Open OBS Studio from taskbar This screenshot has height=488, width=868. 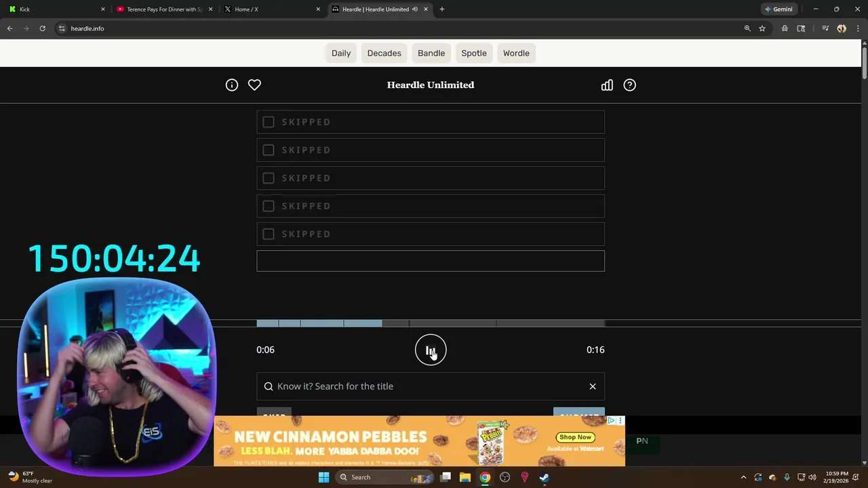505,477
